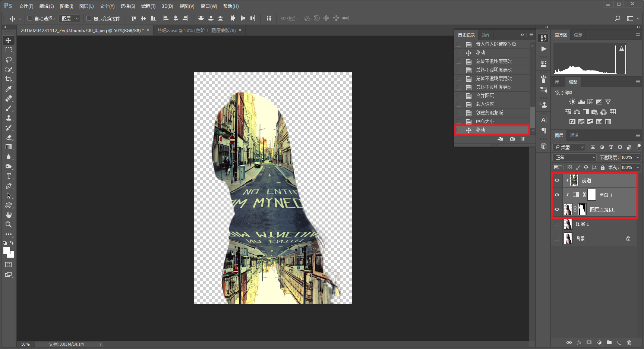Image resolution: width=644 pixels, height=349 pixels.
Task: Select the Move tool in the toolbox
Action: click(9, 40)
